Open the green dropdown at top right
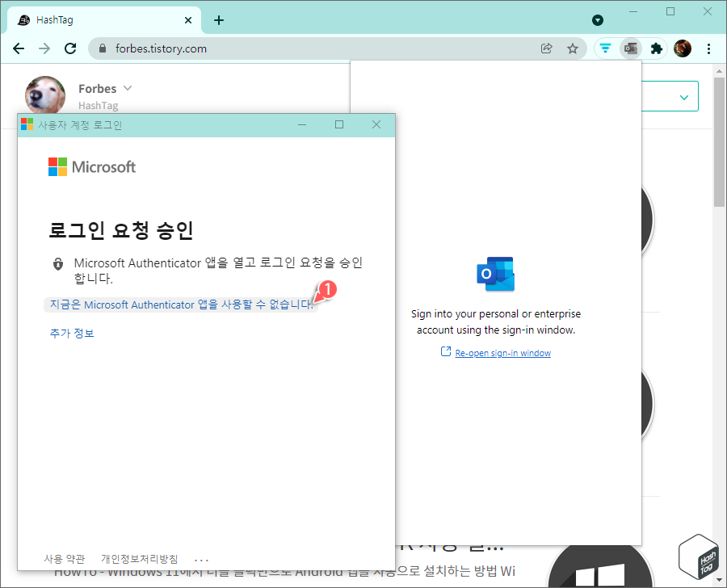The image size is (727, 588). tap(684, 96)
